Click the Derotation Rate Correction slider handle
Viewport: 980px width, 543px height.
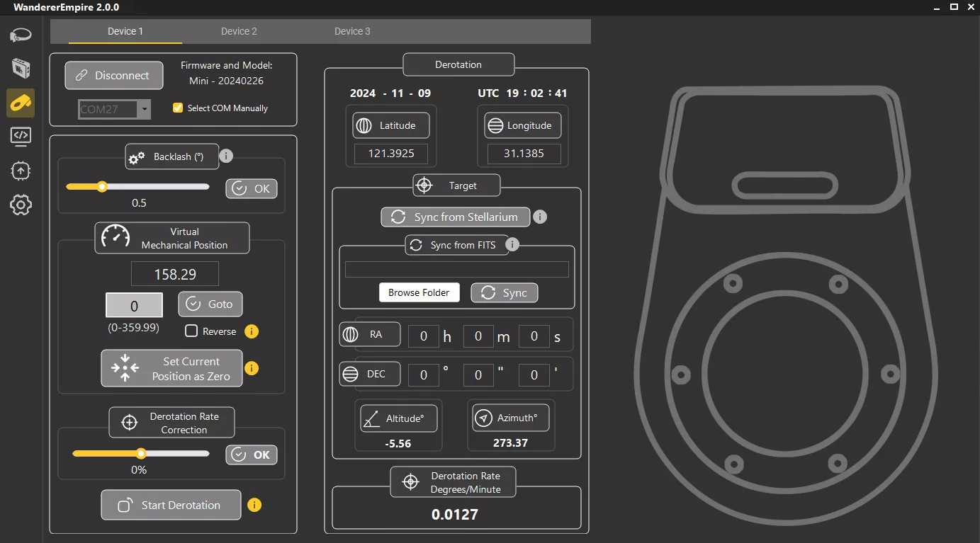[141, 454]
